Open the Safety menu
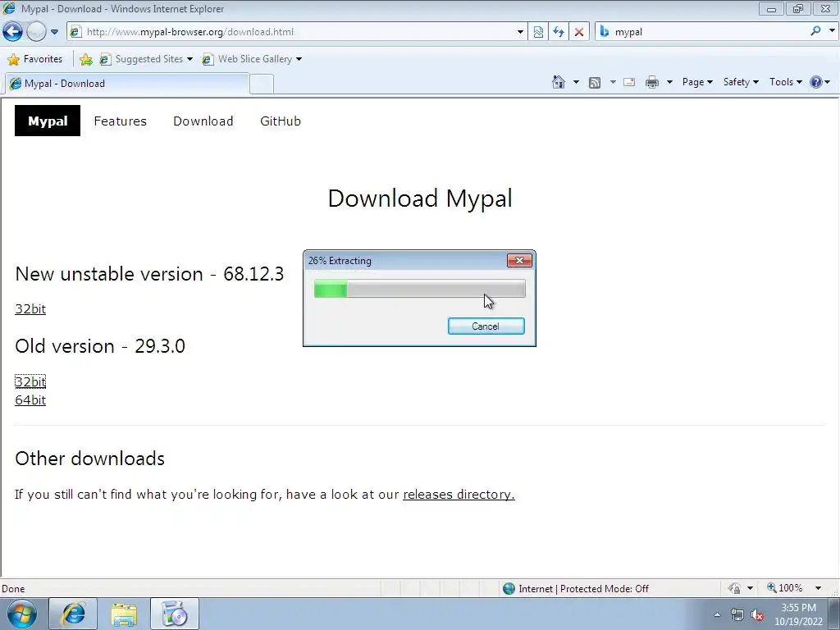840x630 pixels. [741, 82]
